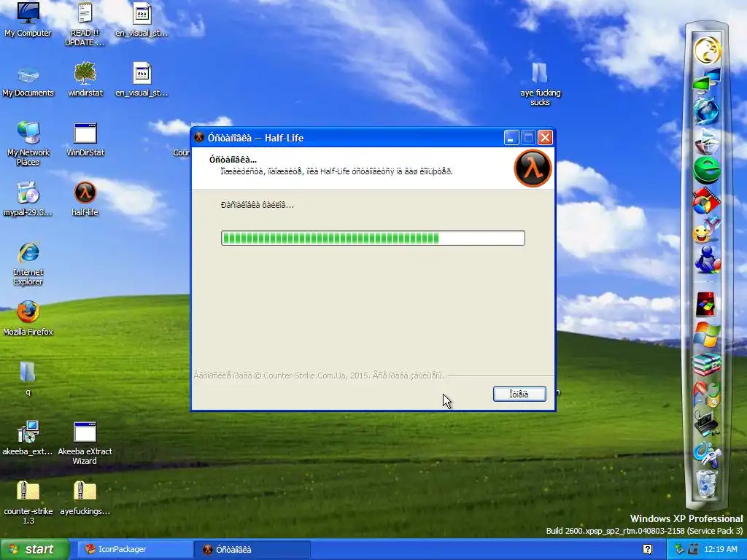Select the folder named q

click(x=28, y=378)
